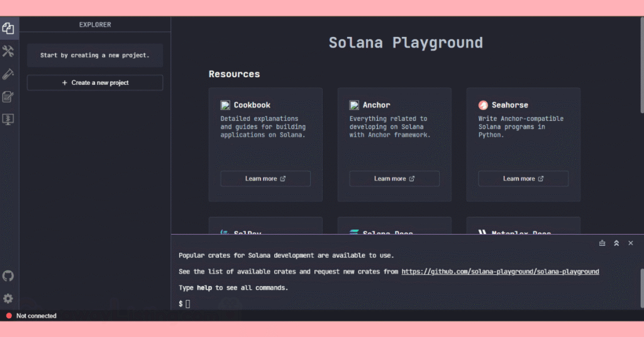Click the Anchor card description text
Image resolution: width=644 pixels, height=337 pixels.
[x=390, y=127]
